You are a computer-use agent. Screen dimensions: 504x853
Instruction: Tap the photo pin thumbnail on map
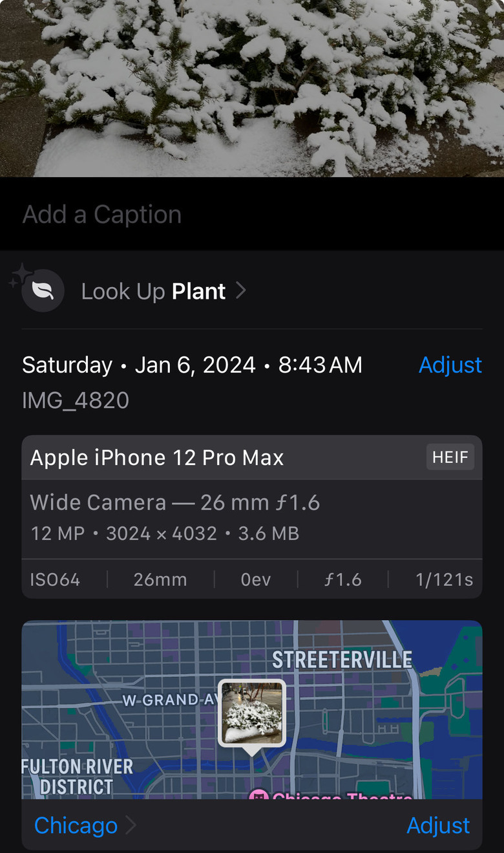[x=252, y=714]
